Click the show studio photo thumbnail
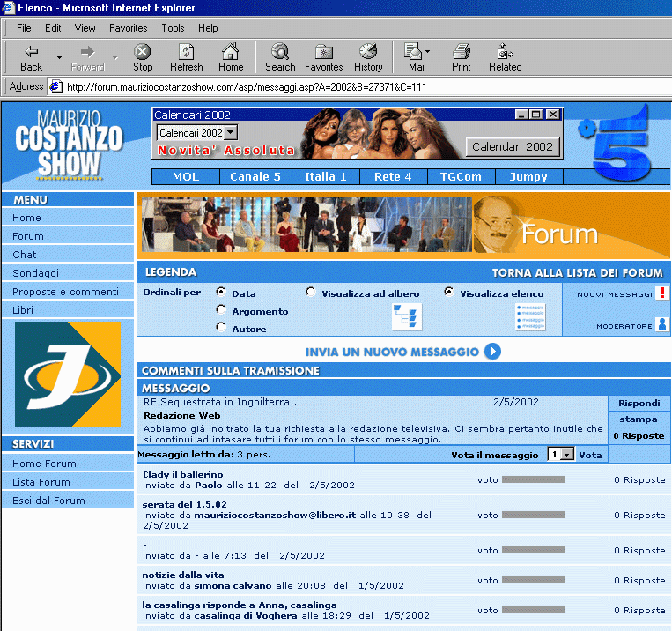Image resolution: width=672 pixels, height=631 pixels. pos(306,225)
